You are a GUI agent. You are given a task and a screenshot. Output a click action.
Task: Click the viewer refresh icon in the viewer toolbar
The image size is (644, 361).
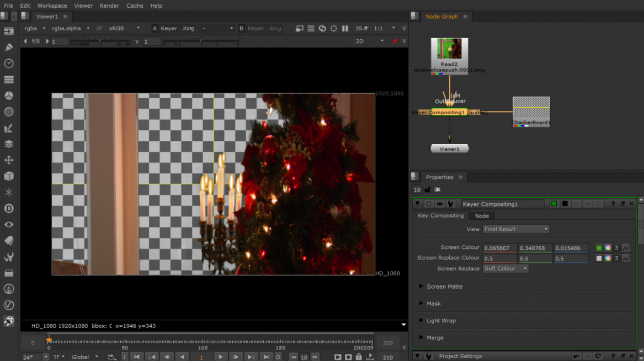click(x=323, y=28)
